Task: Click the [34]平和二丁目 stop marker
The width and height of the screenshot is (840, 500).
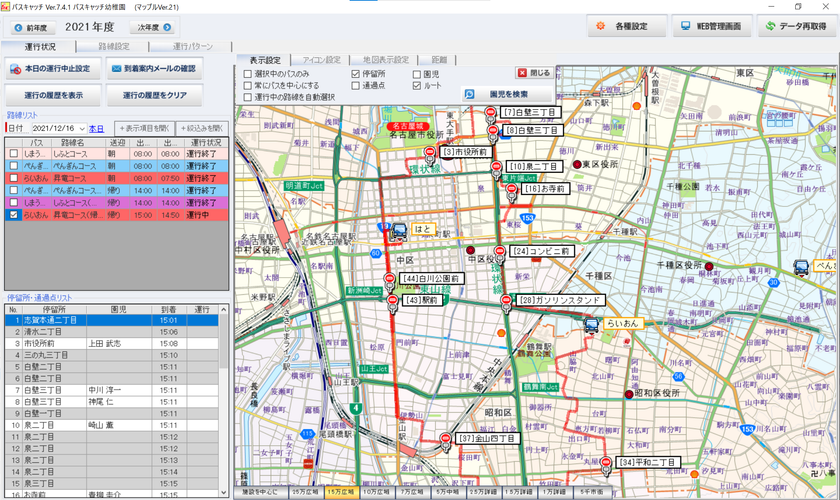Action: click(x=605, y=463)
